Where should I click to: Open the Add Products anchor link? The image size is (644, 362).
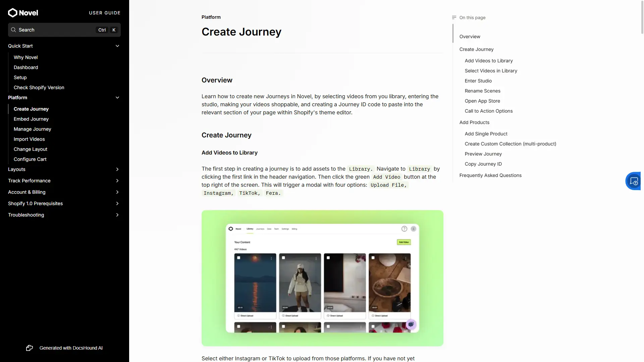[474, 122]
